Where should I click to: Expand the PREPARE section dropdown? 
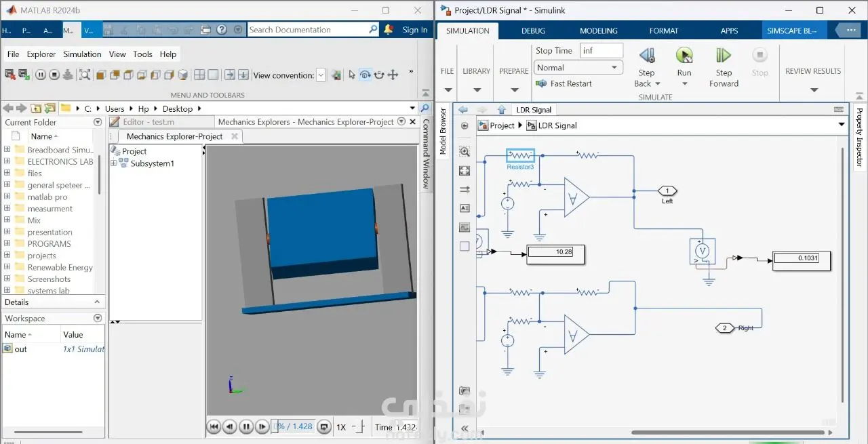514,89
